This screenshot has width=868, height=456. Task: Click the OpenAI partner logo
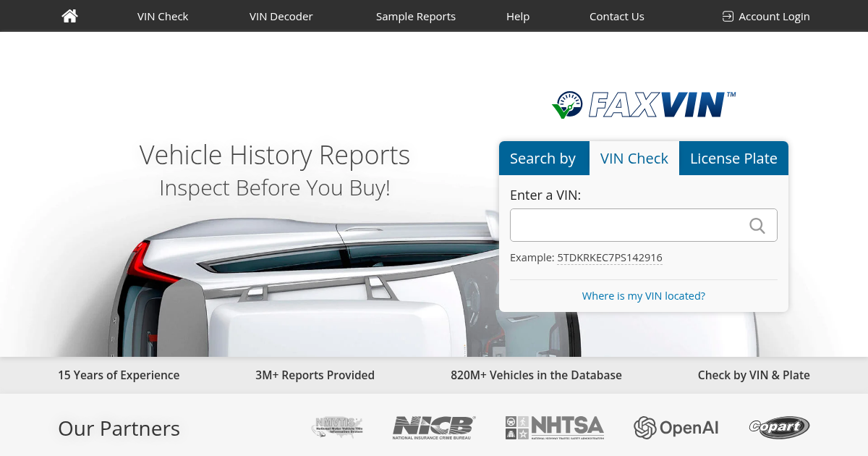pyautogui.click(x=676, y=428)
